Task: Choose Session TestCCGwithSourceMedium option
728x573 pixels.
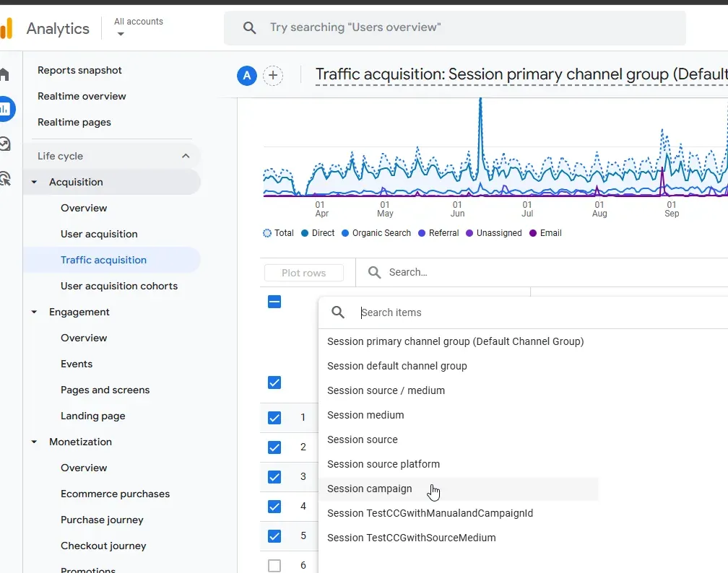Action: (412, 538)
